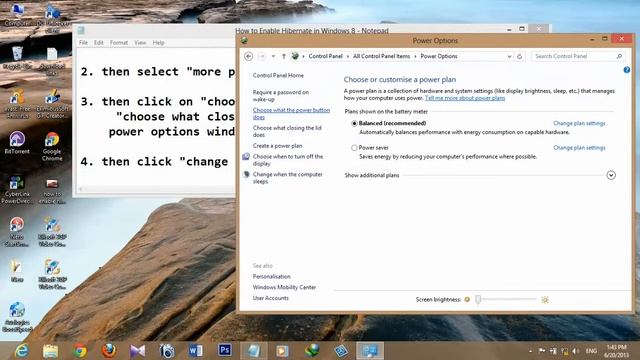
Task: Open Change when the computer sleeps
Action: click(287, 178)
